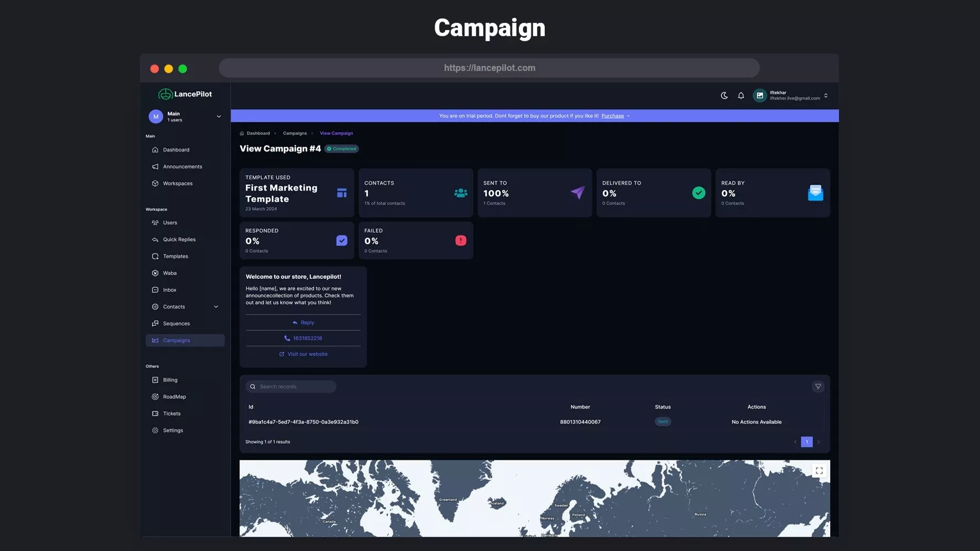Expand the map to fullscreen

819,471
